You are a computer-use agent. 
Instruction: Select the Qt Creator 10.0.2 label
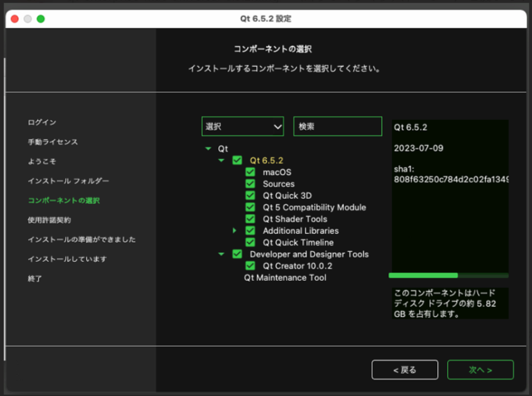pyautogui.click(x=298, y=266)
